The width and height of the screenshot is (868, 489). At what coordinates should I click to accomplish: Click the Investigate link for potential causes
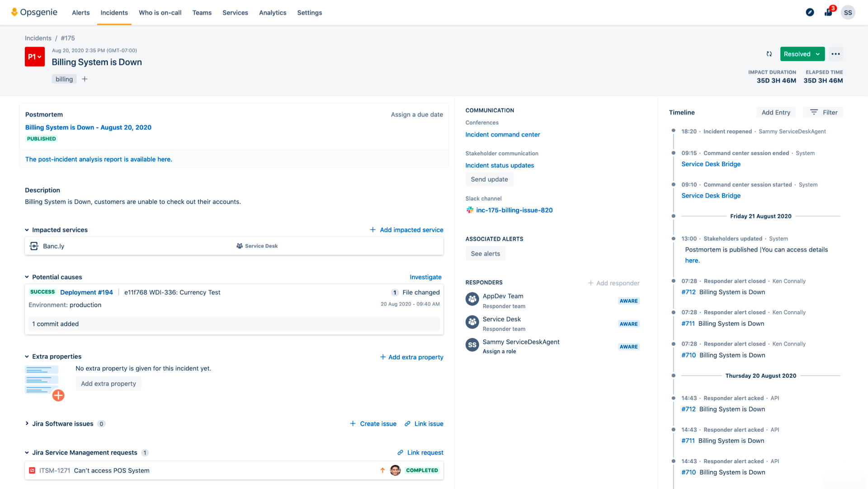[426, 277]
